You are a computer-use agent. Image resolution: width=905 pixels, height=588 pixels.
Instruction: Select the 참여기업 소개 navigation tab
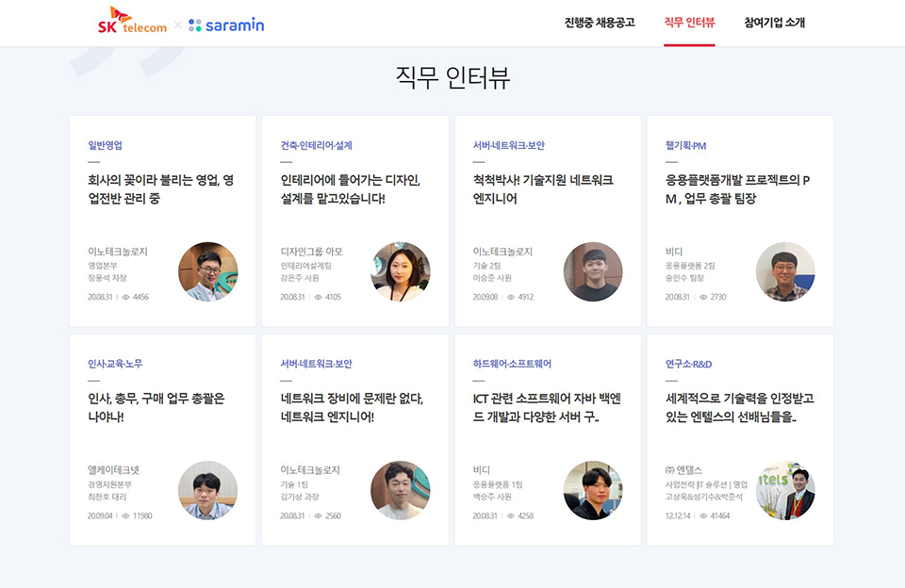776,24
